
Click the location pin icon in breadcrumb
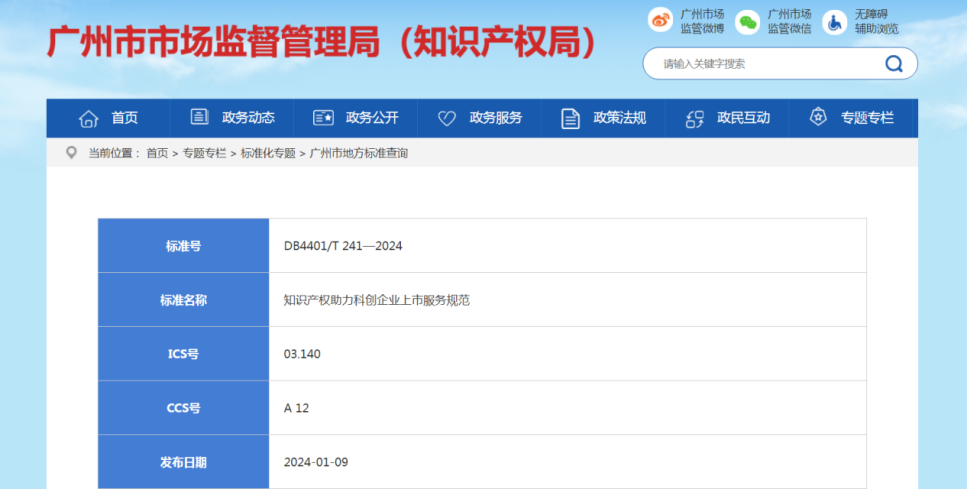click(71, 153)
